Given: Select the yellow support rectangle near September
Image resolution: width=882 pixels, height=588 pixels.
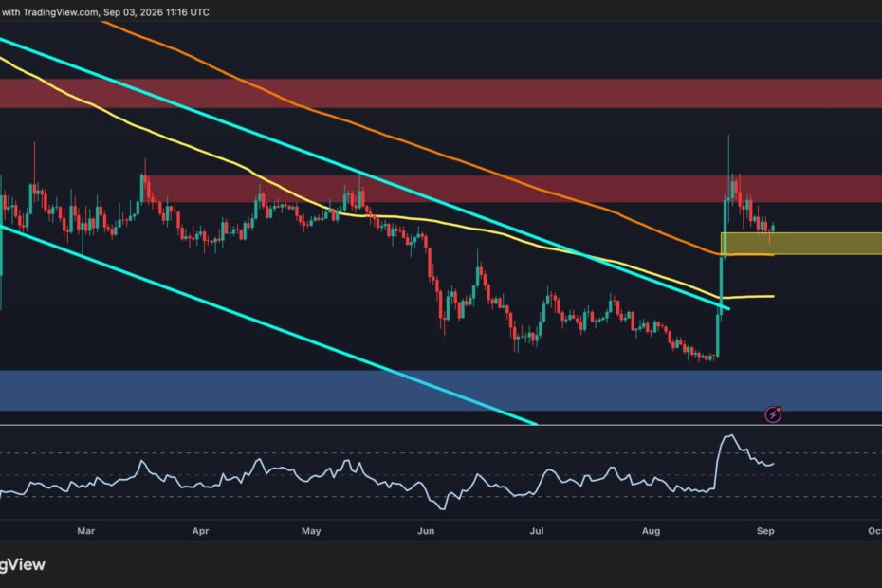Looking at the screenshot, I should (x=801, y=243).
